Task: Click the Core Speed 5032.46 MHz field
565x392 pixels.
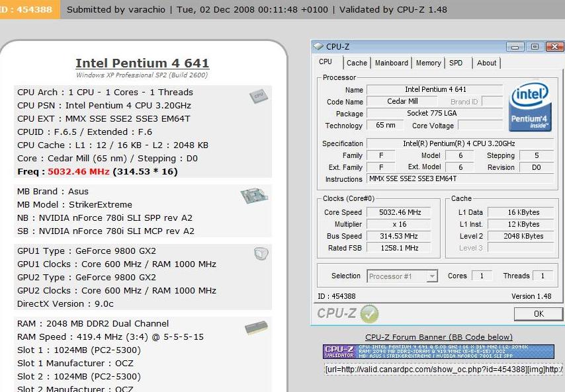Action: tap(398, 212)
